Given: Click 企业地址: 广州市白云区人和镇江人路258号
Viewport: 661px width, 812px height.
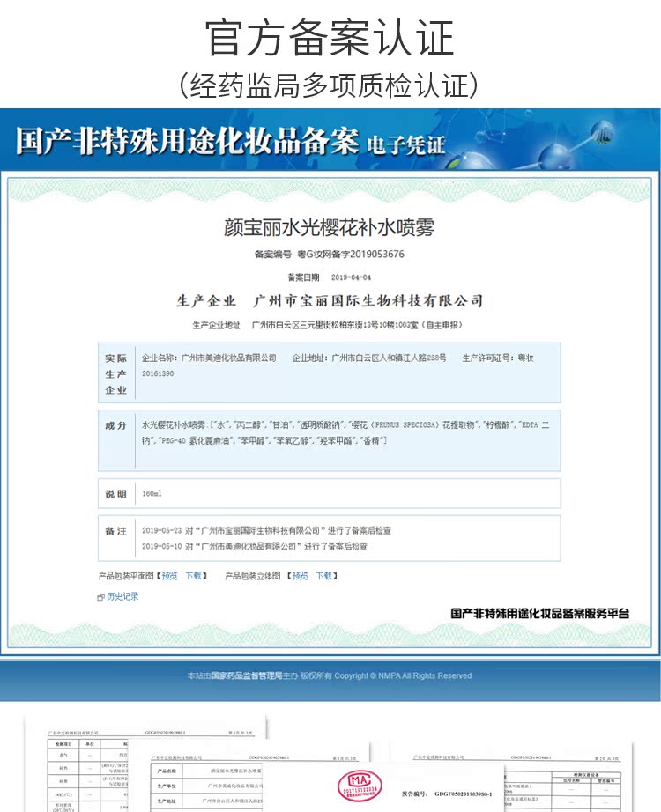Looking at the screenshot, I should tap(369, 358).
